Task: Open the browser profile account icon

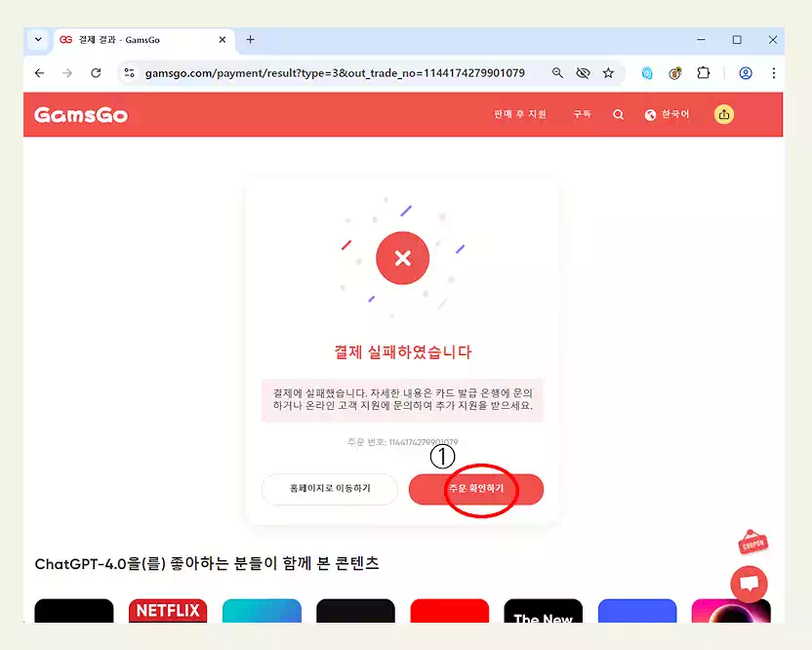Action: 745,73
